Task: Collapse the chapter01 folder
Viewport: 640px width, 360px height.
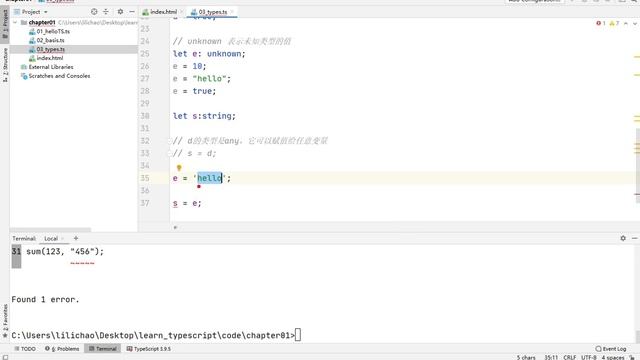Action: (x=15, y=22)
